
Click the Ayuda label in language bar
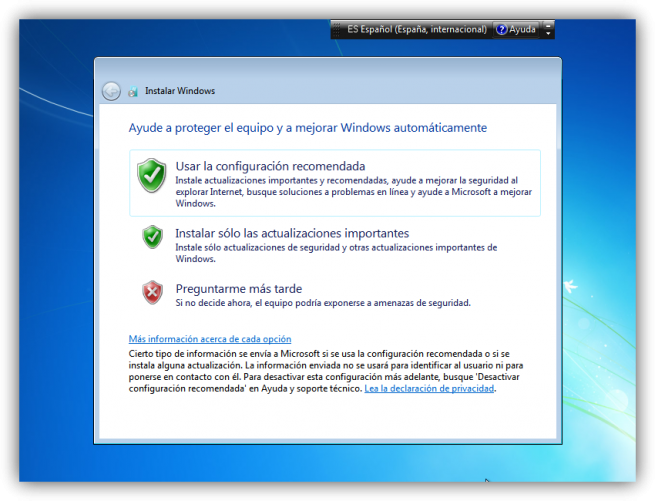(522, 30)
